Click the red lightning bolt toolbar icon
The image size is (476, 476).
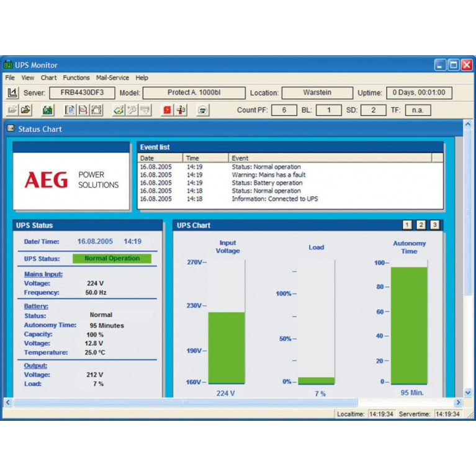167,110
